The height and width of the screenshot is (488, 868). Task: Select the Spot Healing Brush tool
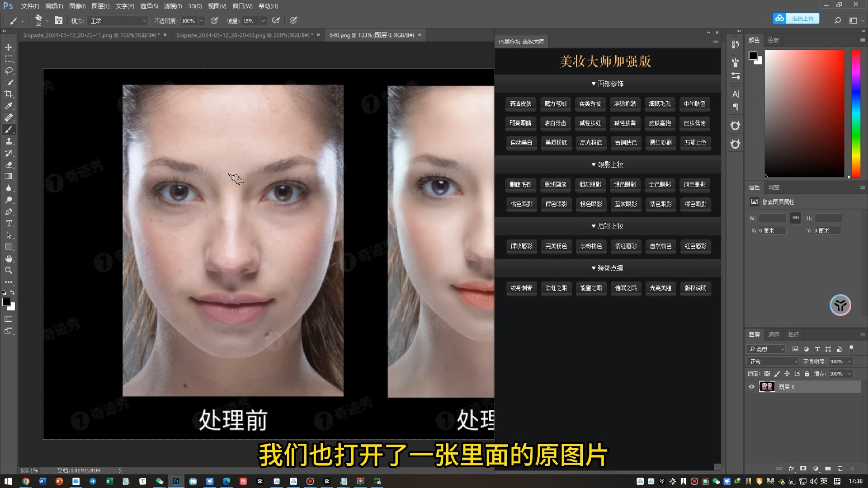9,117
